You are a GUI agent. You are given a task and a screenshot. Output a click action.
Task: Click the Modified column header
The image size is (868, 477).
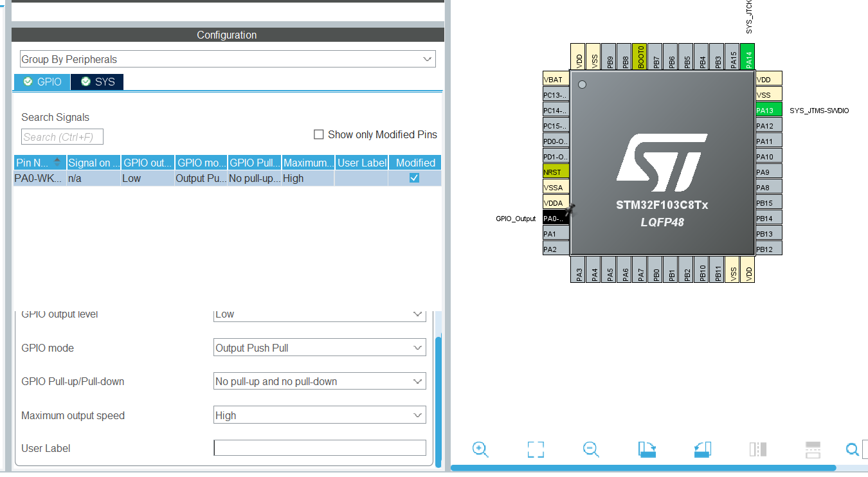(415, 163)
